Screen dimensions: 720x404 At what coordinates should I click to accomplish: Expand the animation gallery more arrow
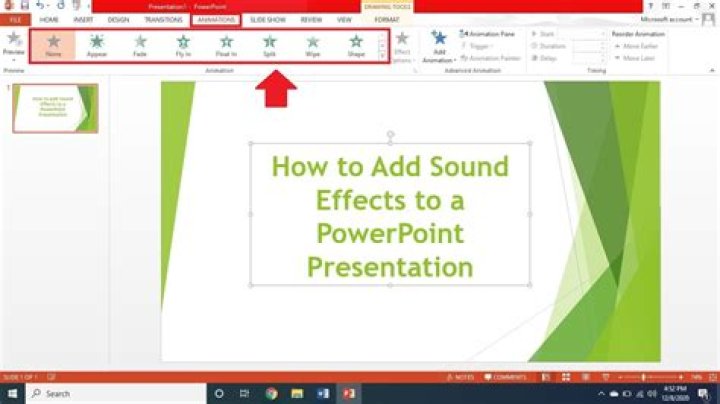(382, 56)
